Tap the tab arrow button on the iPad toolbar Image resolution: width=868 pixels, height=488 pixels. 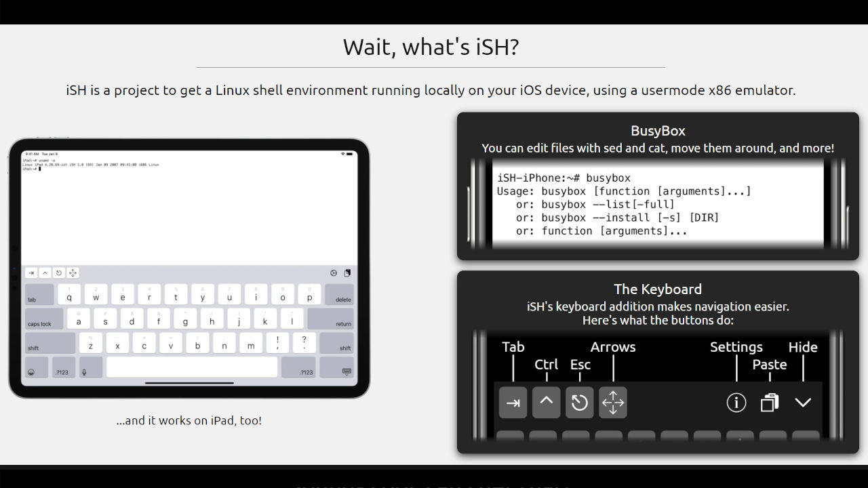(x=31, y=273)
